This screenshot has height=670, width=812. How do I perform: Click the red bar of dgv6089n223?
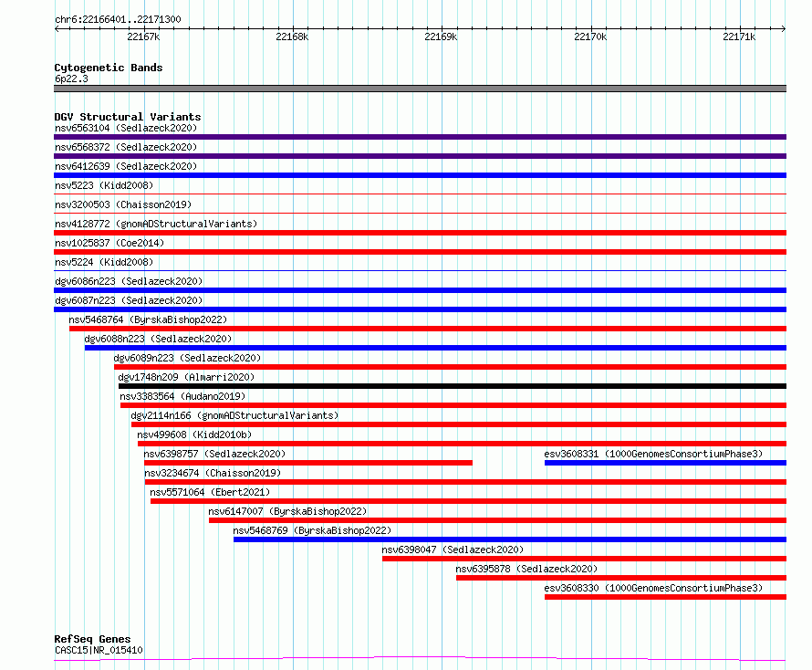pyautogui.click(x=450, y=367)
